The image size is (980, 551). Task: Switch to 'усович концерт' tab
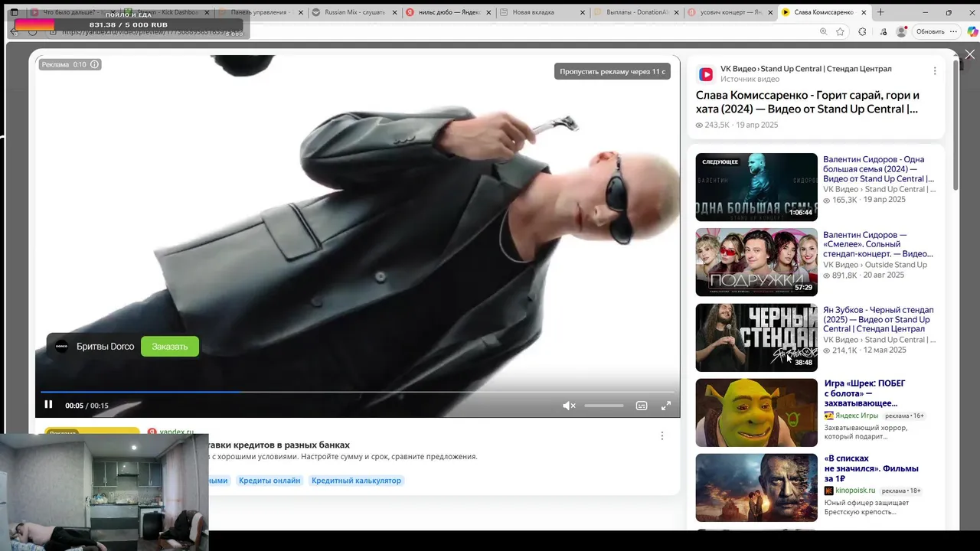coord(730,12)
